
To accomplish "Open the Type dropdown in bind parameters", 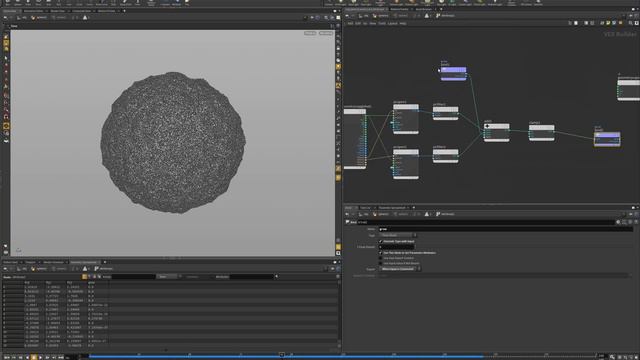I will [x=398, y=235].
